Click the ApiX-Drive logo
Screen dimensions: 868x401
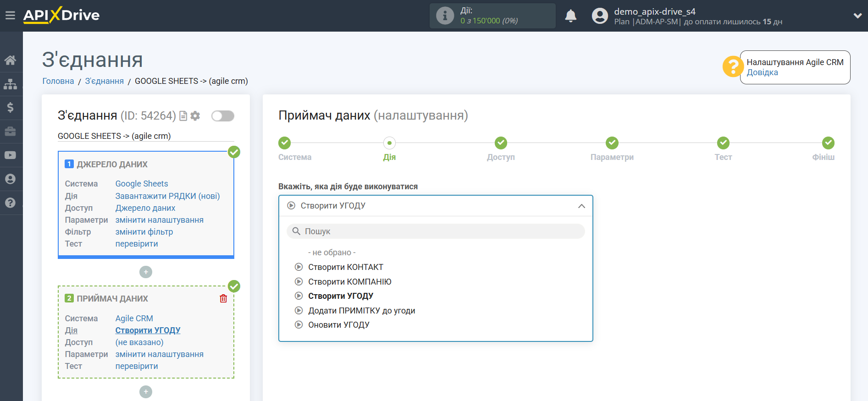[61, 15]
